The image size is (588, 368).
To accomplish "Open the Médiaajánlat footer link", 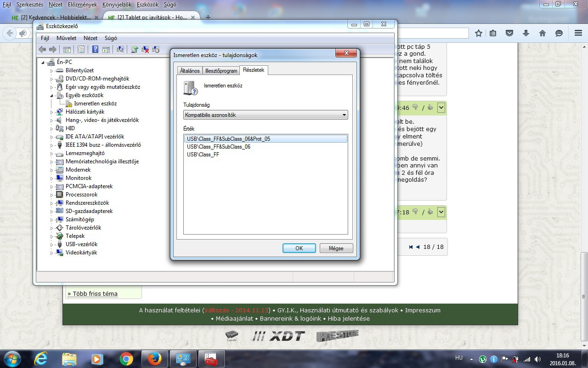I will click(x=234, y=318).
